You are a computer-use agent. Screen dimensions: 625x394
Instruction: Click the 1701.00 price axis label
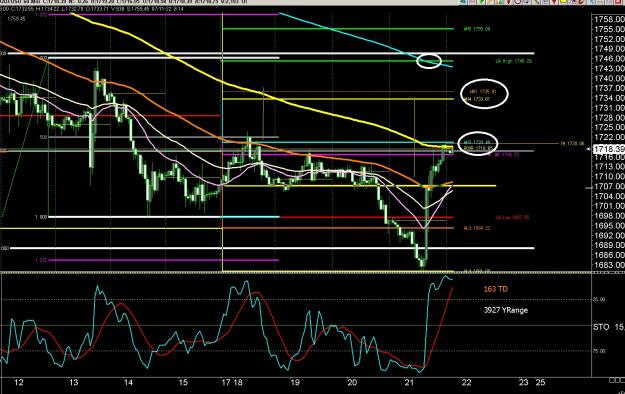pyautogui.click(x=609, y=206)
